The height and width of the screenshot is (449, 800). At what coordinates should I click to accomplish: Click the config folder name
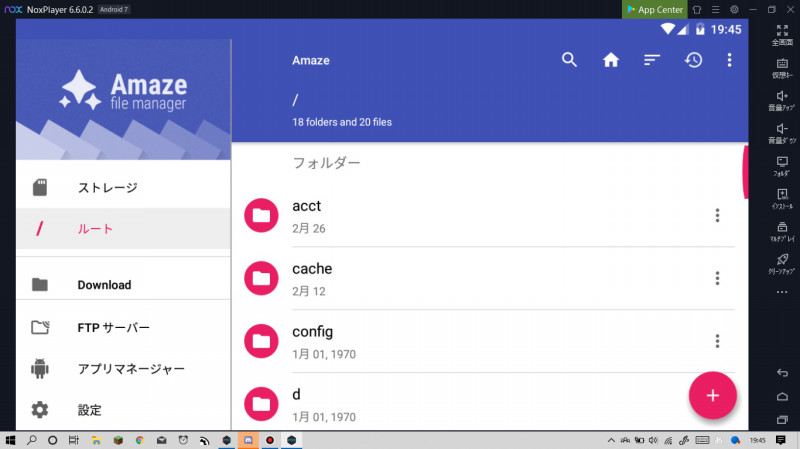[313, 332]
